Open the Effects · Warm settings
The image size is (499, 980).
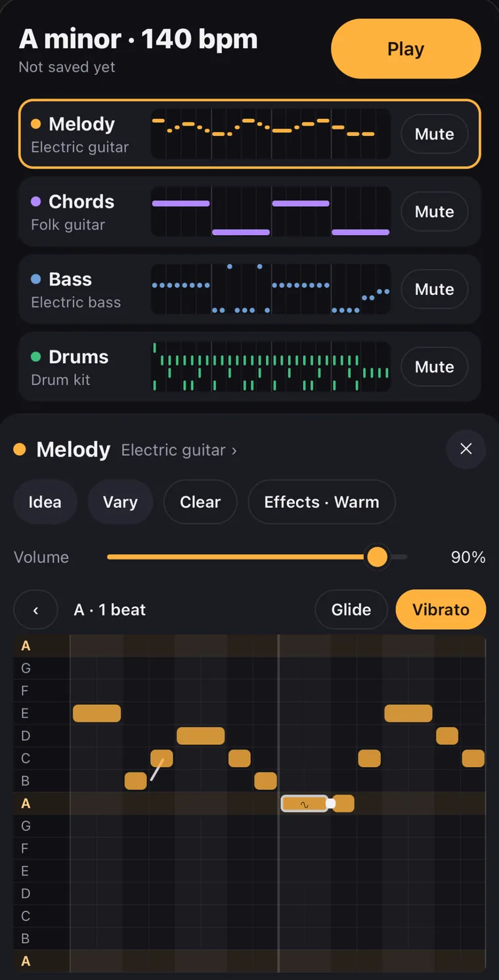tap(322, 502)
